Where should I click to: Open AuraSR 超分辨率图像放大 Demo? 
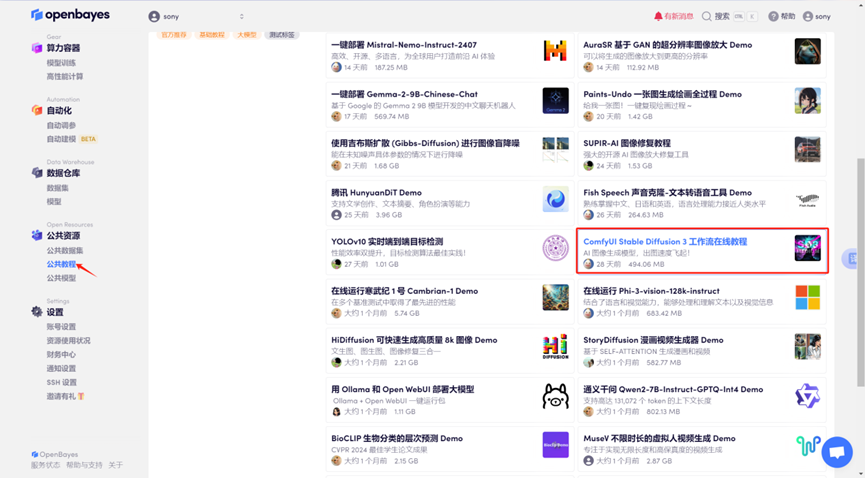[668, 45]
